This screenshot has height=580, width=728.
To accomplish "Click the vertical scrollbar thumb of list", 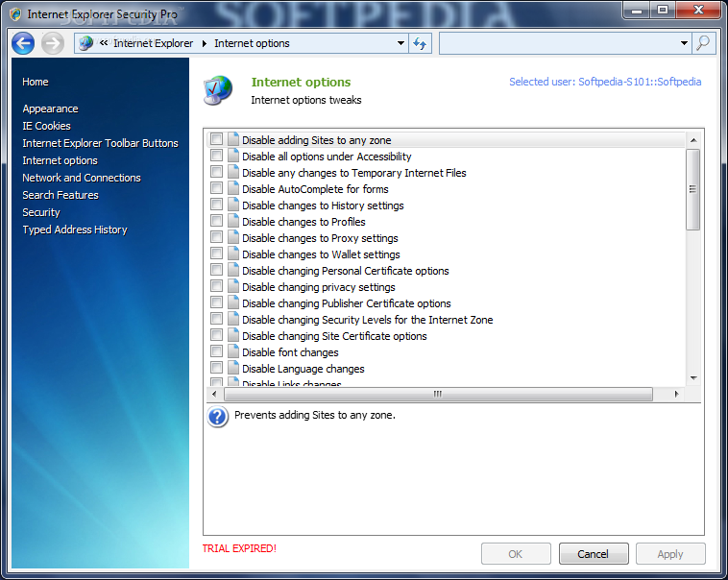I will (x=692, y=189).
